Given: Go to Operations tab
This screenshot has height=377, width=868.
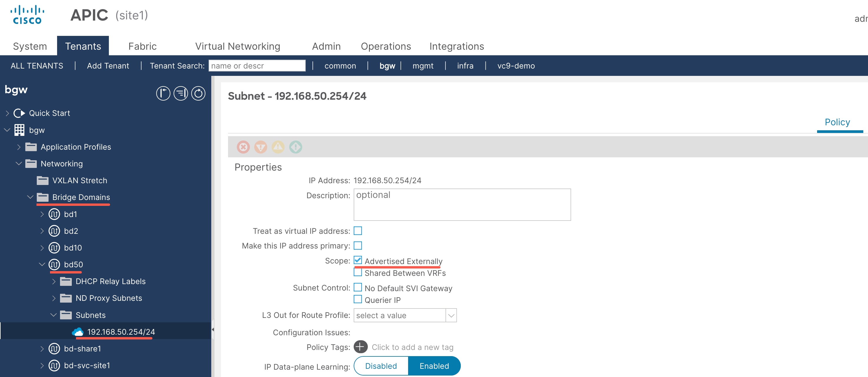Looking at the screenshot, I should tap(386, 46).
